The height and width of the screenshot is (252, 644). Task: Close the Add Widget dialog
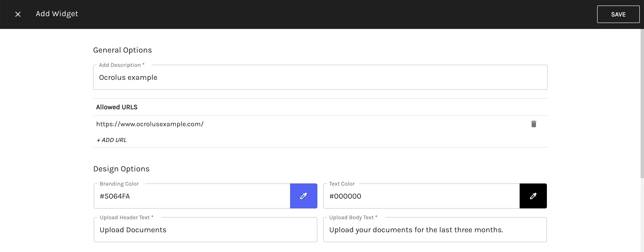[18, 14]
